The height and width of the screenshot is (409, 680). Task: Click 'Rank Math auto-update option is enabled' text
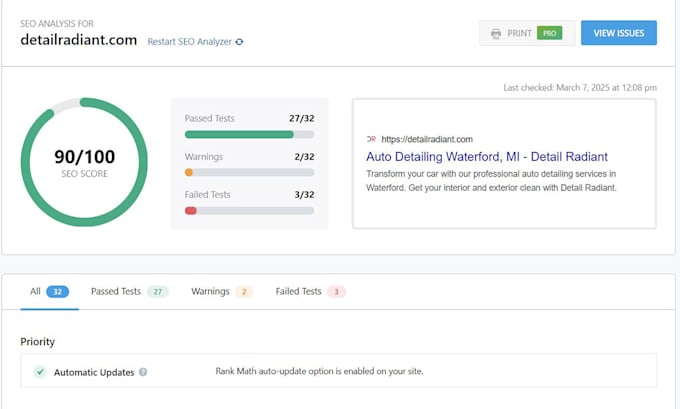coord(319,371)
